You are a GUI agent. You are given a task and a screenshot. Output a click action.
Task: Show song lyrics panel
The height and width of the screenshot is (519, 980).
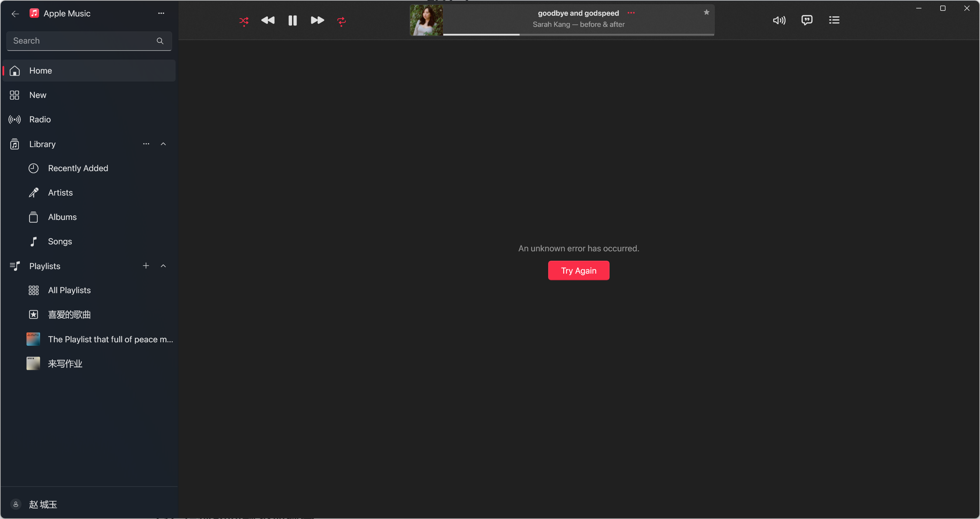click(x=806, y=21)
